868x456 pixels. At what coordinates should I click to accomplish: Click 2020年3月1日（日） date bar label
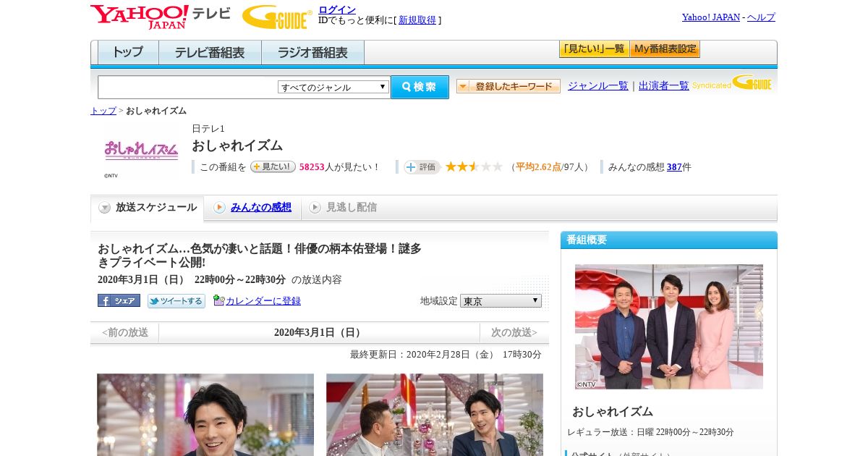click(319, 333)
